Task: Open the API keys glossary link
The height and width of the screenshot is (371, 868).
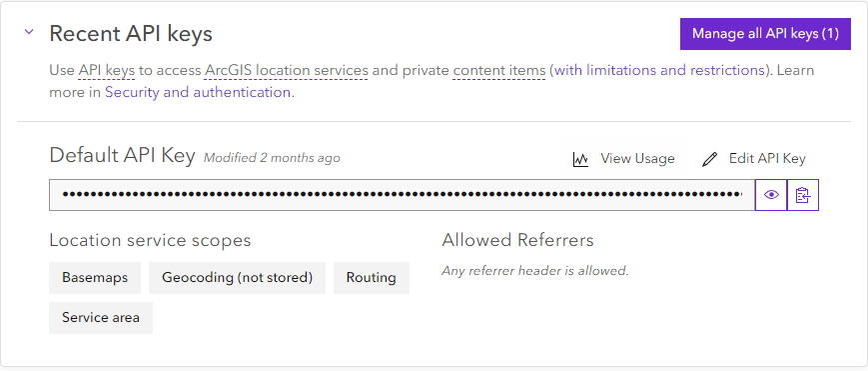Action: tap(106, 70)
